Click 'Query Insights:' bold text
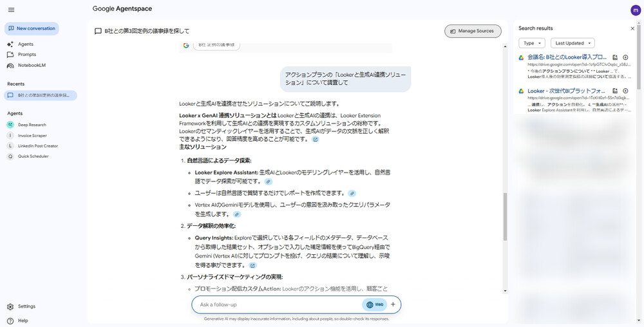 214,238
